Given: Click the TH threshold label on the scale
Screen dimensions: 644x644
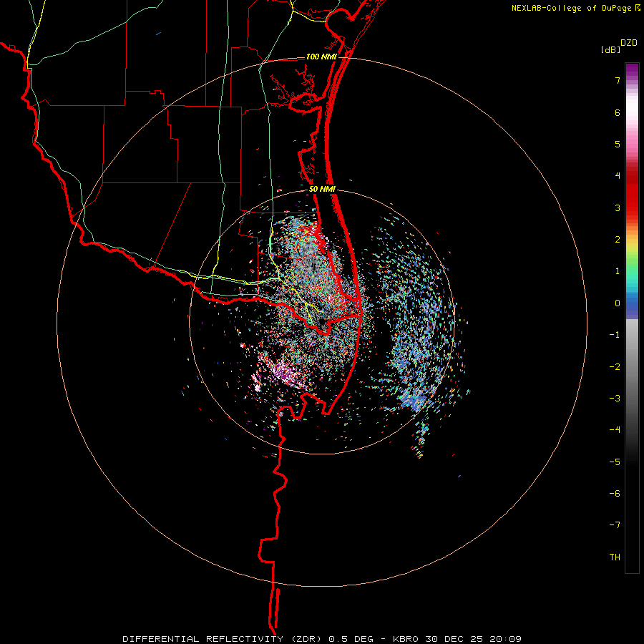Looking at the screenshot, I should click(615, 557).
